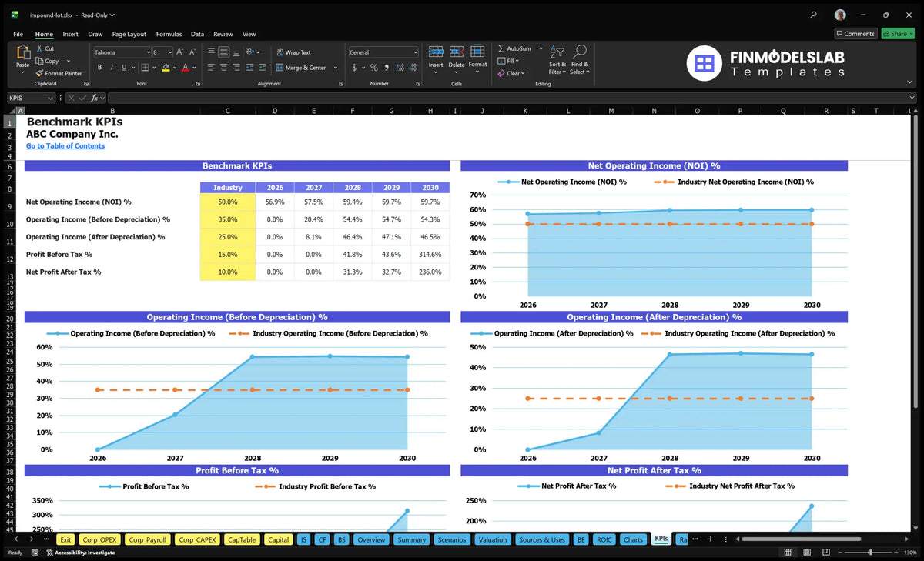Toggle Middle Align vertical alignment
Screen dimensions: 924x561
(223, 52)
